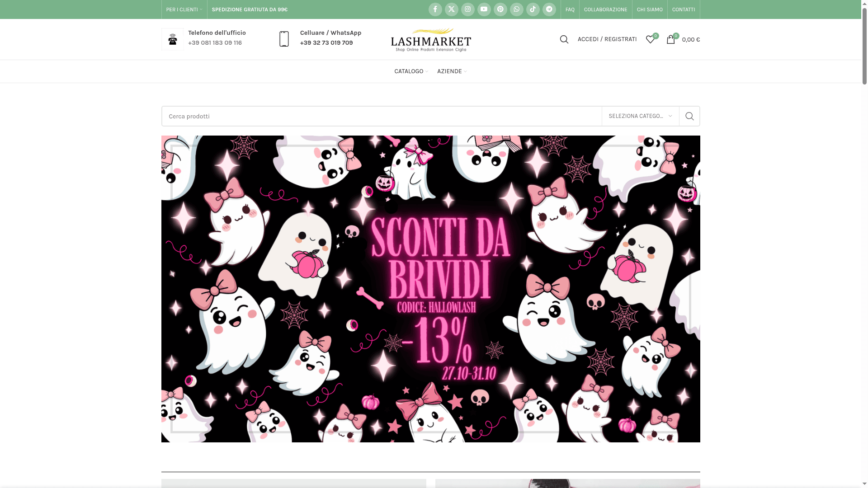Open the X (Twitter) social icon

pyautogui.click(x=451, y=9)
